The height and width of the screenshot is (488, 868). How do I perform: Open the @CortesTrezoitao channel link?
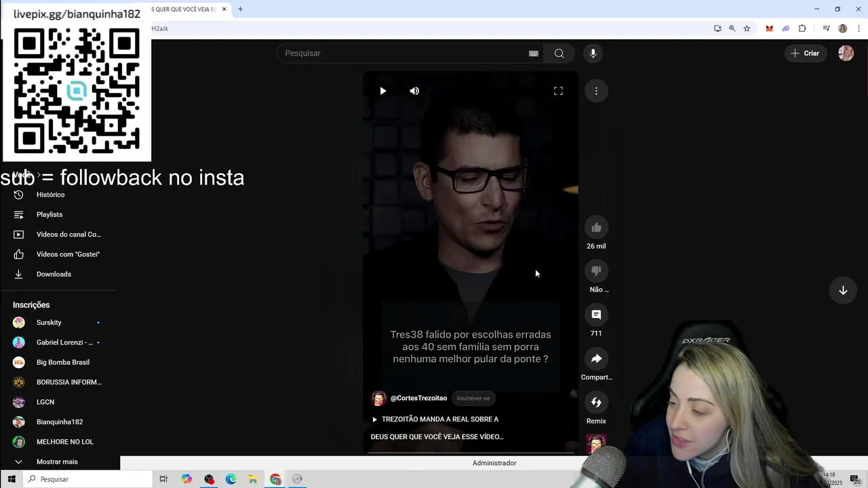[x=418, y=398]
